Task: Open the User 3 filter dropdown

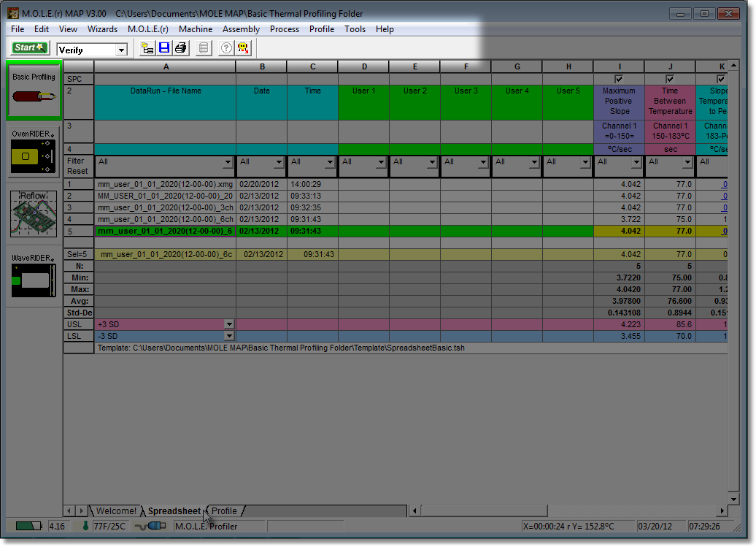Action: click(x=483, y=162)
